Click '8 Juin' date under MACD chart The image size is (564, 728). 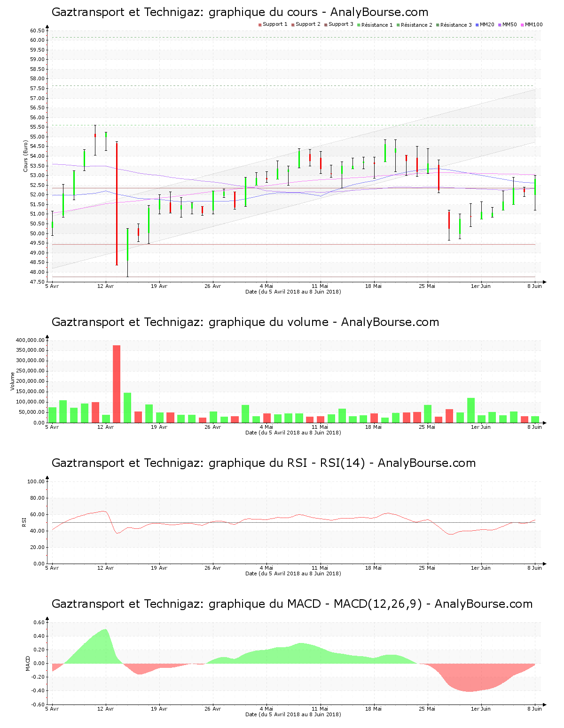click(534, 709)
